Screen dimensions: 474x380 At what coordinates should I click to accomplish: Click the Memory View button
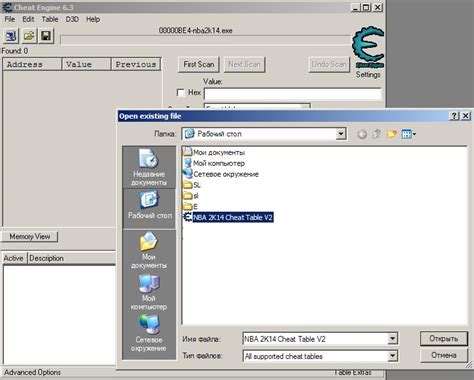point(30,237)
